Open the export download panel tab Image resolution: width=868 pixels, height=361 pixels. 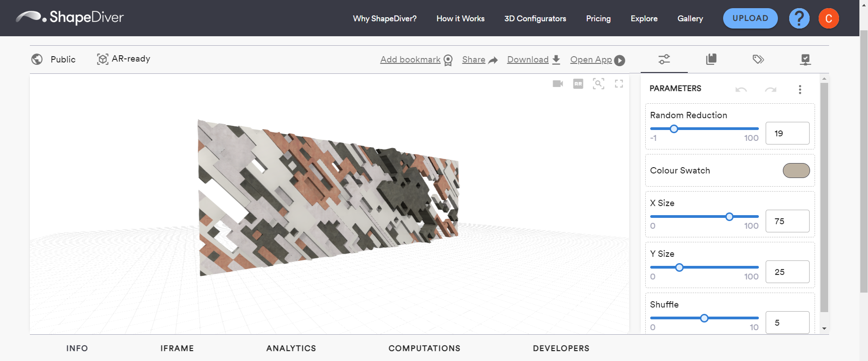click(805, 59)
